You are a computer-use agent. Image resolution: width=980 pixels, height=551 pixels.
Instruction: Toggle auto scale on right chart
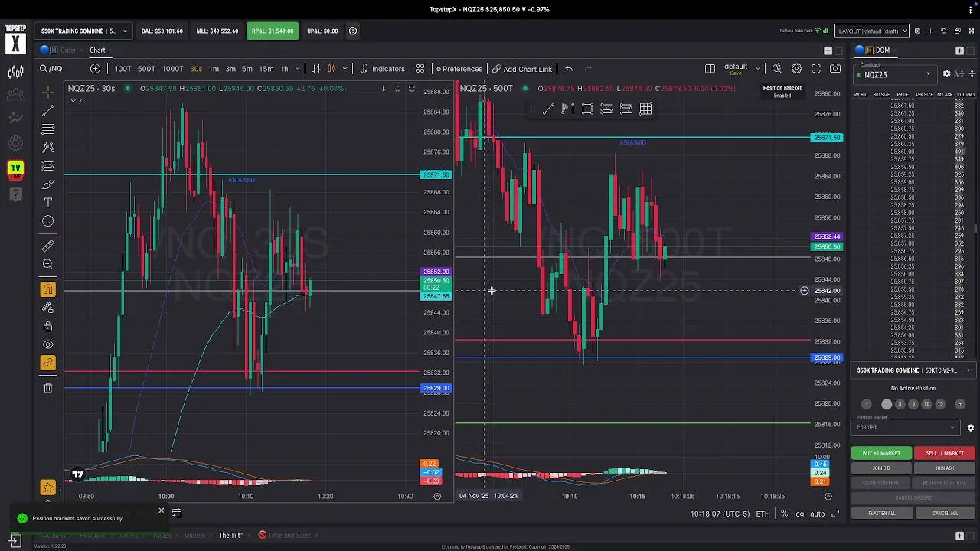coord(817,514)
